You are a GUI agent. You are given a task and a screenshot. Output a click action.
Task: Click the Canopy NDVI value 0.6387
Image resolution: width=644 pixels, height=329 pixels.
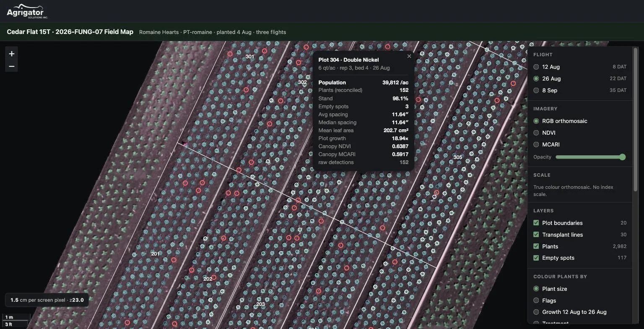(x=400, y=146)
